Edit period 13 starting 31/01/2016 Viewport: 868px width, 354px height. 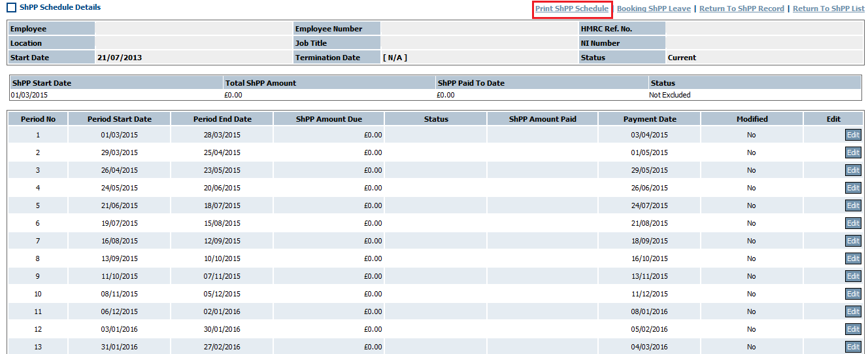tap(853, 347)
